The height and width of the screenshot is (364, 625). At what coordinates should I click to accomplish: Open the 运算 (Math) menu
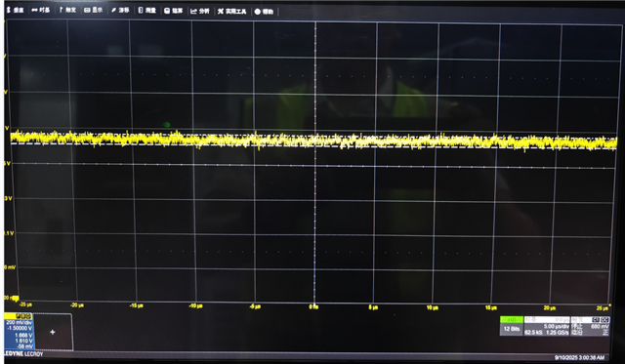coord(174,11)
